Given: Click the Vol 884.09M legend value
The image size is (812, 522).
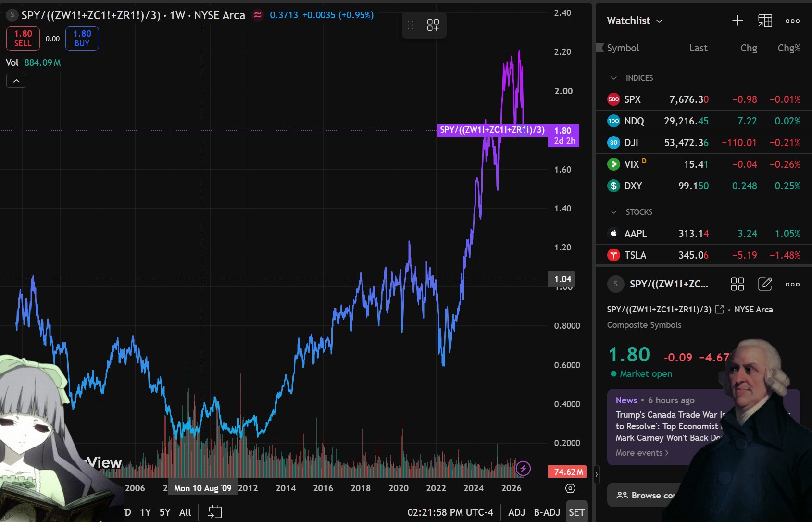Looking at the screenshot, I should (42, 62).
